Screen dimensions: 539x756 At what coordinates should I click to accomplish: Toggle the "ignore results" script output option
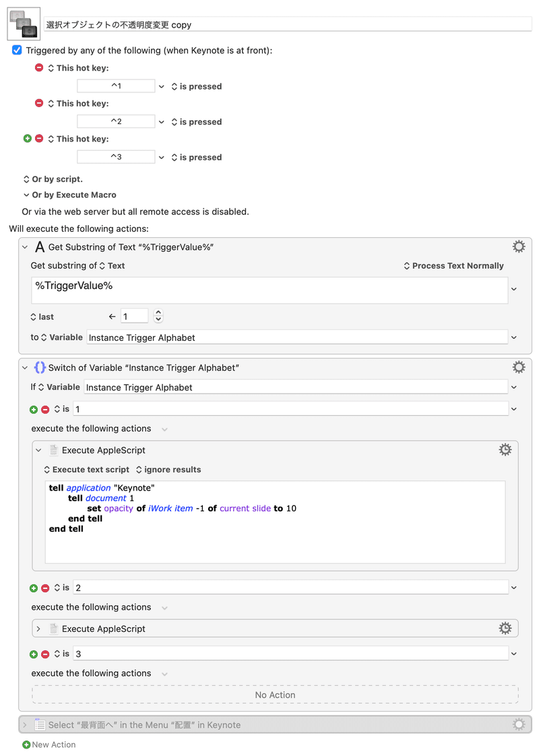pos(168,470)
